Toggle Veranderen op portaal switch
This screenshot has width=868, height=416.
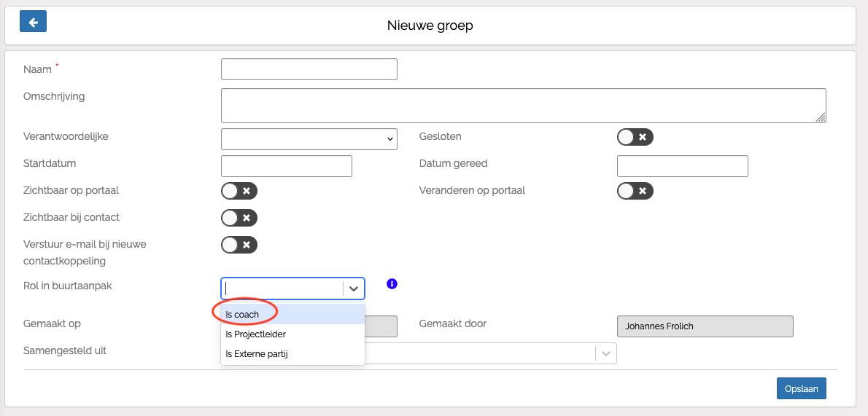pos(635,191)
